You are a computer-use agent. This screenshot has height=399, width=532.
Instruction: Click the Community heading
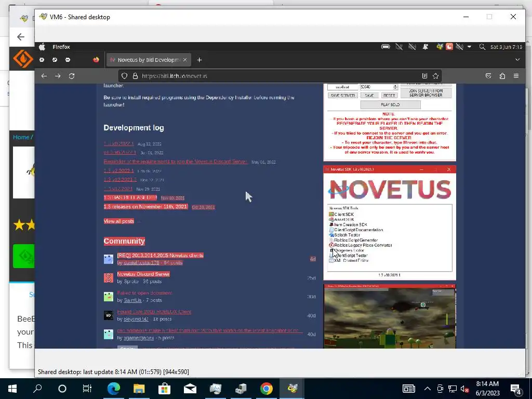pos(124,241)
